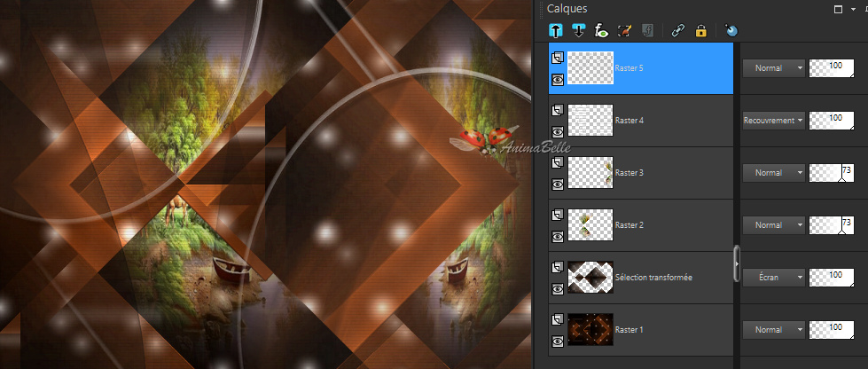Click the 'Raster 3' layer name
Viewport: 868px width, 369px height.
[x=629, y=173]
